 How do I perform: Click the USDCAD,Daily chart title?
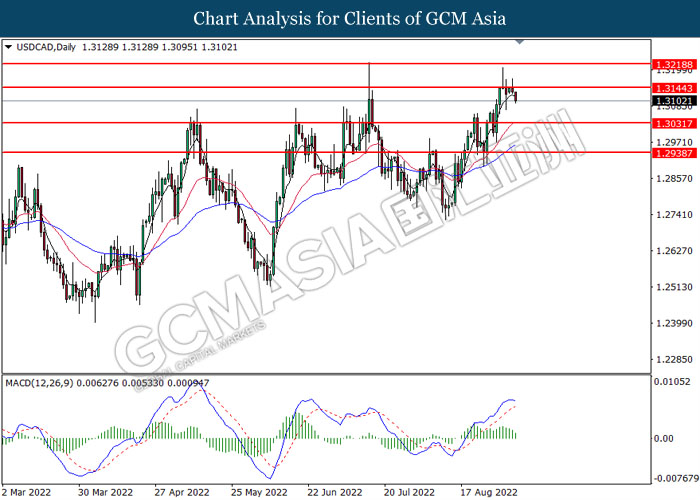[46, 47]
